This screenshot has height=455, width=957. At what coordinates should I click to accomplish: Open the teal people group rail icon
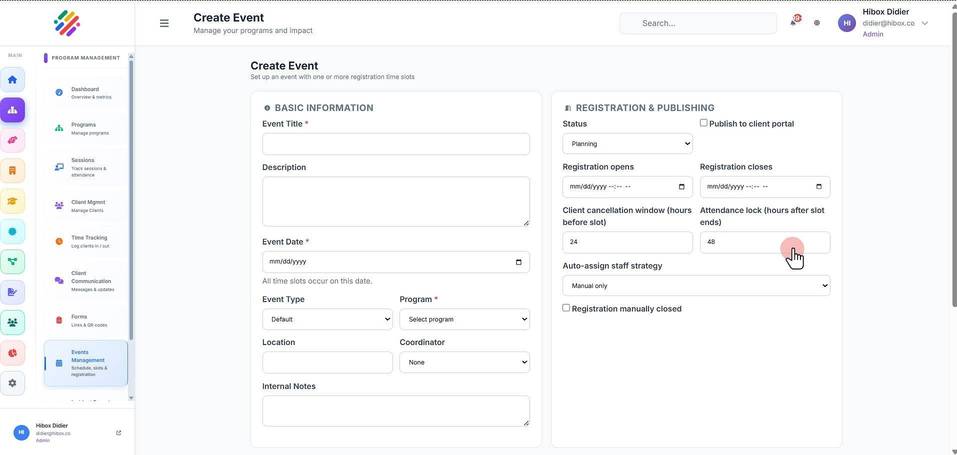[x=12, y=322]
